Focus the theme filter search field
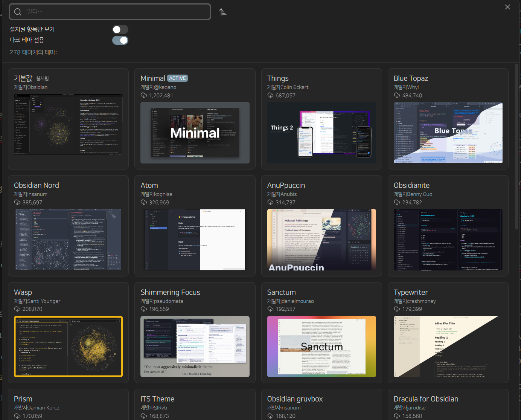 click(x=110, y=12)
